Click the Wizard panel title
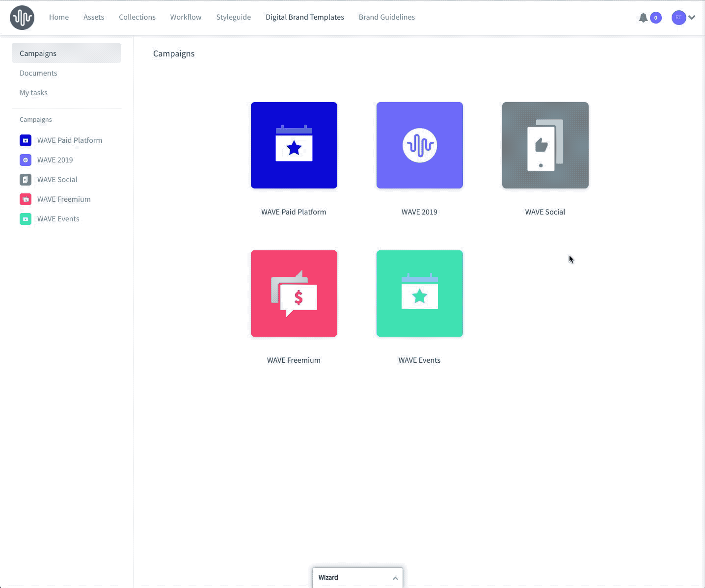Viewport: 705px width, 588px height. (x=328, y=578)
